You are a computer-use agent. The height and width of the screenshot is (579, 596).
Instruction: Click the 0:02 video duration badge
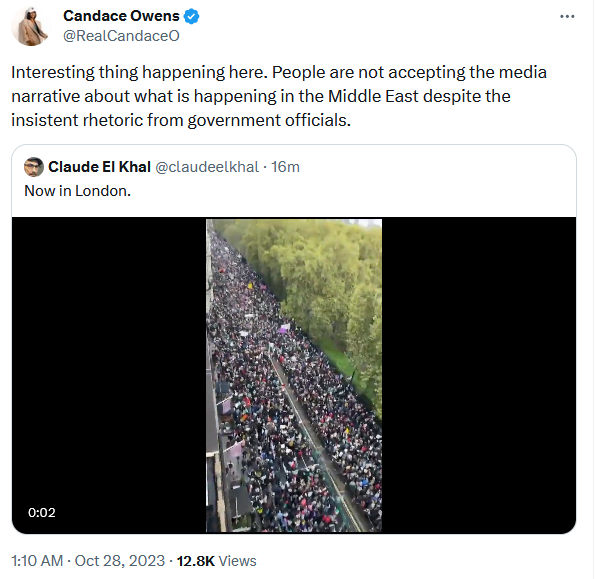pos(42,512)
